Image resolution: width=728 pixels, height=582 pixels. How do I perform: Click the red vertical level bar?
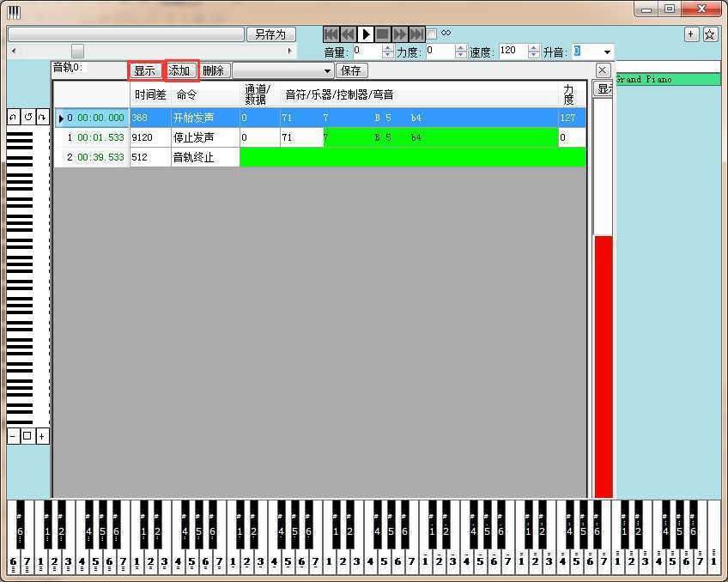[604, 367]
